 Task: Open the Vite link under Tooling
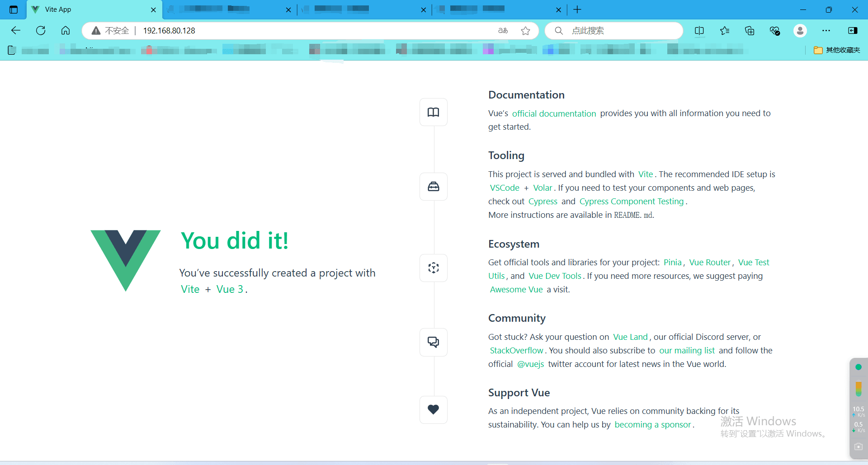pos(646,174)
